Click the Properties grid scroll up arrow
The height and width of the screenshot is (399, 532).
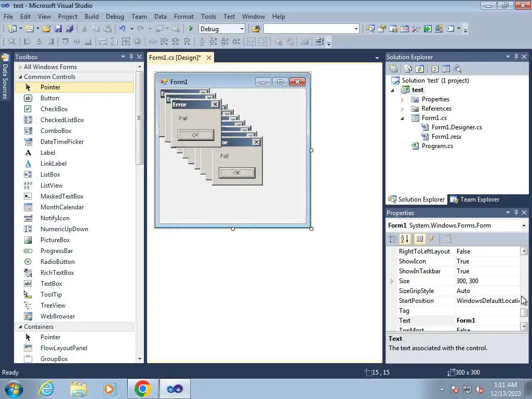click(x=524, y=251)
